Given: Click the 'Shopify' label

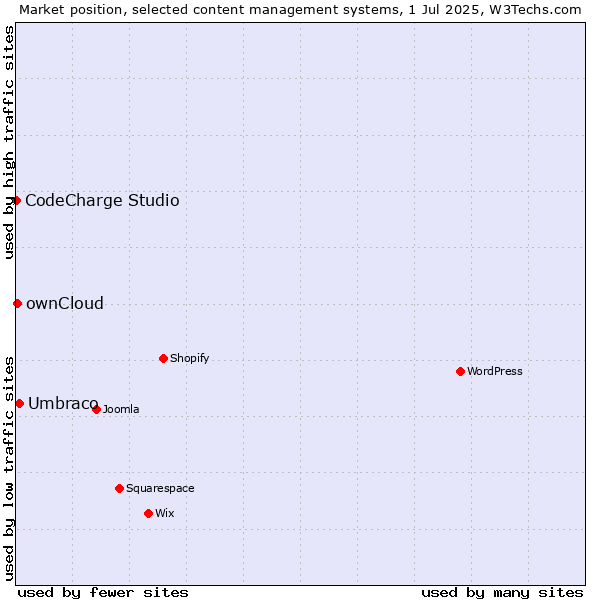Looking at the screenshot, I should coord(190,359).
